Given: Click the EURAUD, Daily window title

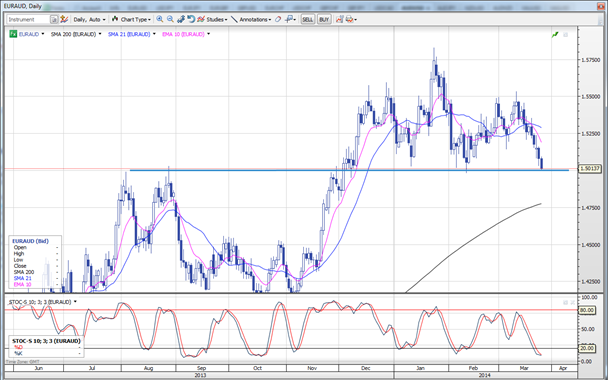Looking at the screenshot, I should pyautogui.click(x=22, y=6).
